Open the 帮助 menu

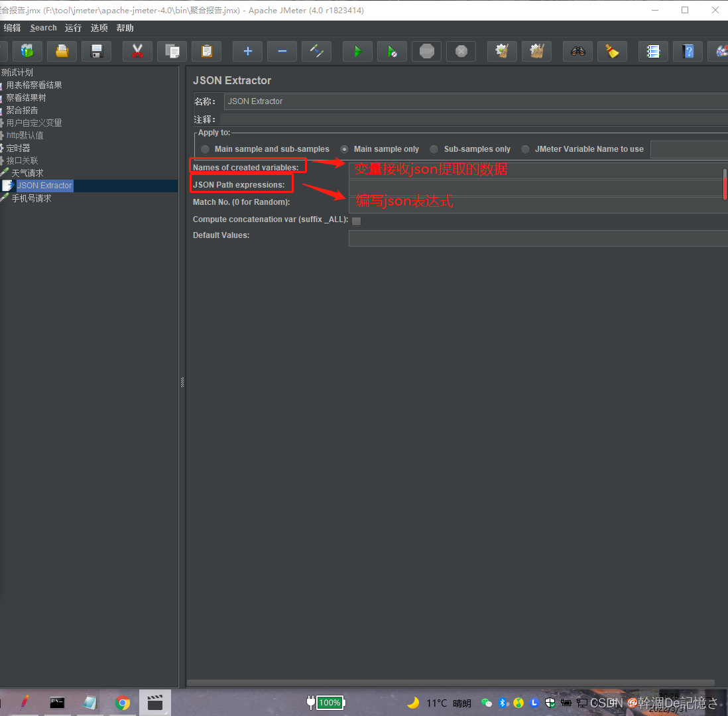[125, 28]
